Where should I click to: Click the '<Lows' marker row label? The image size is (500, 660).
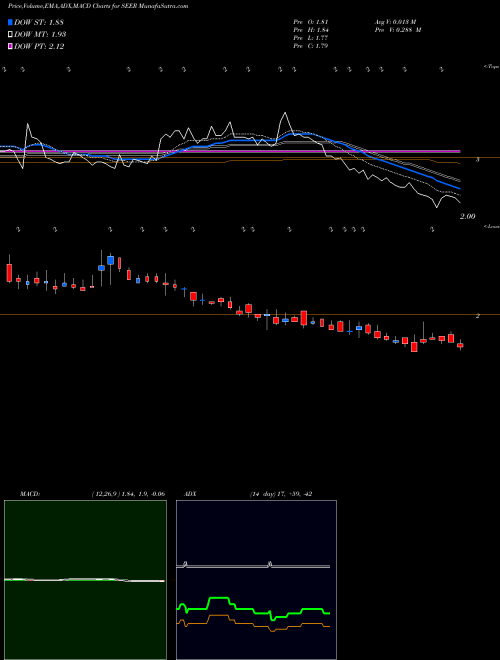(491, 226)
